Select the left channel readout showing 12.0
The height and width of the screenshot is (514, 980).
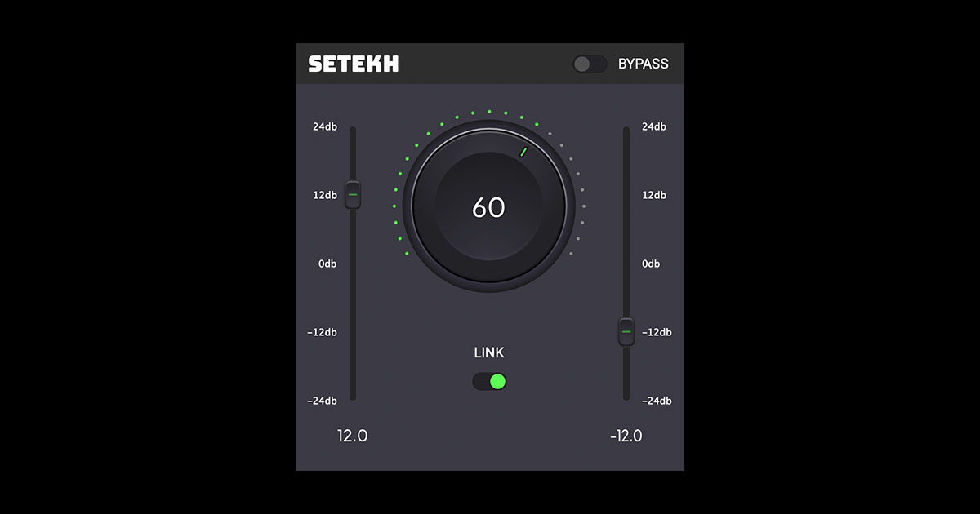point(352,436)
